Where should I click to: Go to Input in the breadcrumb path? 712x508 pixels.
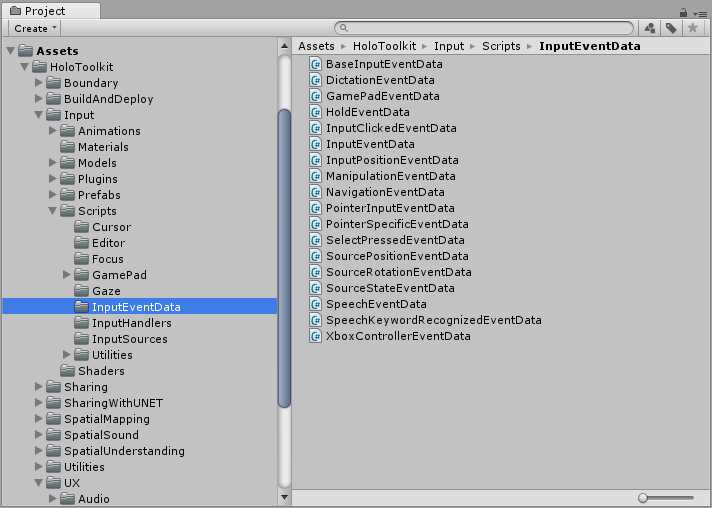pyautogui.click(x=449, y=46)
